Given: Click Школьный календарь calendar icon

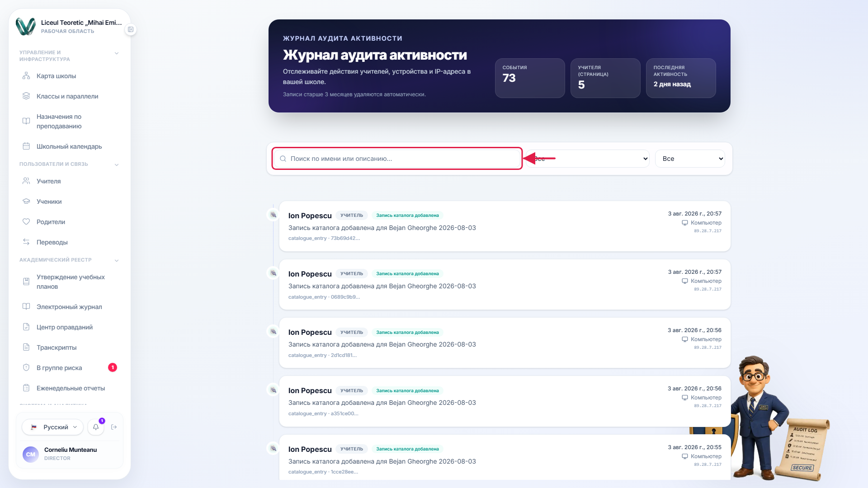Looking at the screenshot, I should (26, 146).
